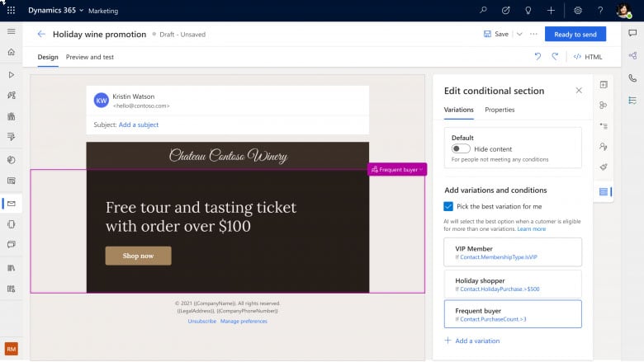The height and width of the screenshot is (362, 644).
Task: Toggle the hamburger navigation menu
Action: point(11,31)
